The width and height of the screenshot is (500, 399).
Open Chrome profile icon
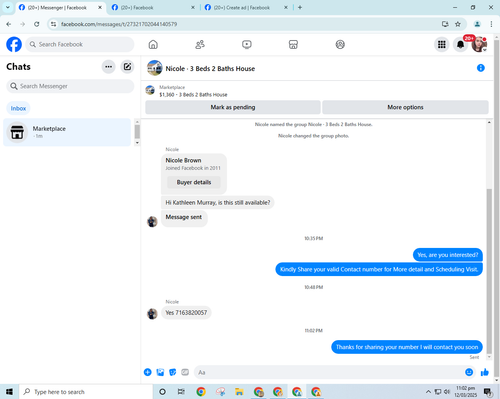point(477,24)
